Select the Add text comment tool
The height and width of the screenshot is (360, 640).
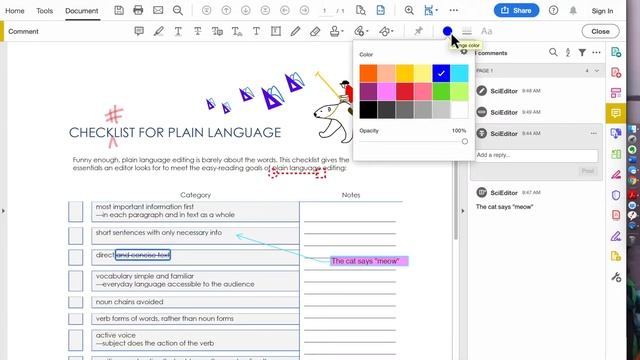coord(256,31)
